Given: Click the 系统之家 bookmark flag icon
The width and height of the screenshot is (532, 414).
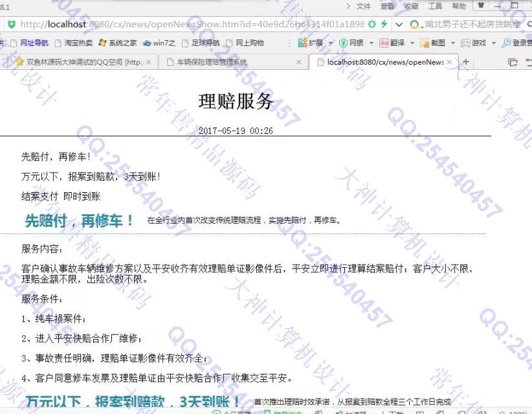Looking at the screenshot, I should point(103,43).
